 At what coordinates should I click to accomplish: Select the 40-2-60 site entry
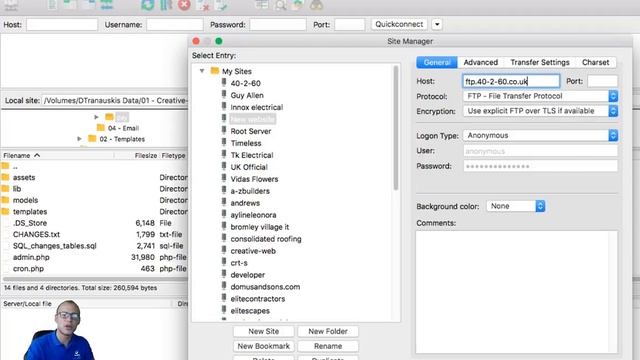tap(245, 83)
